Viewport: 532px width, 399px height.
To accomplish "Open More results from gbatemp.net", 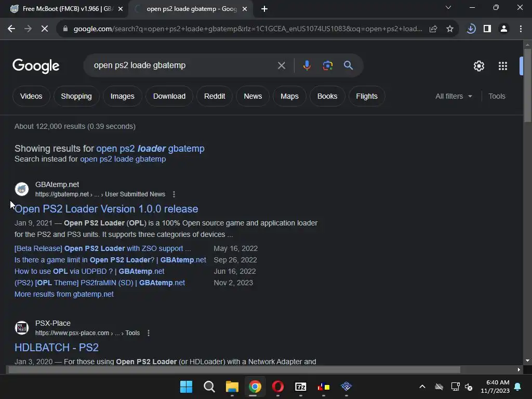I will (x=64, y=295).
